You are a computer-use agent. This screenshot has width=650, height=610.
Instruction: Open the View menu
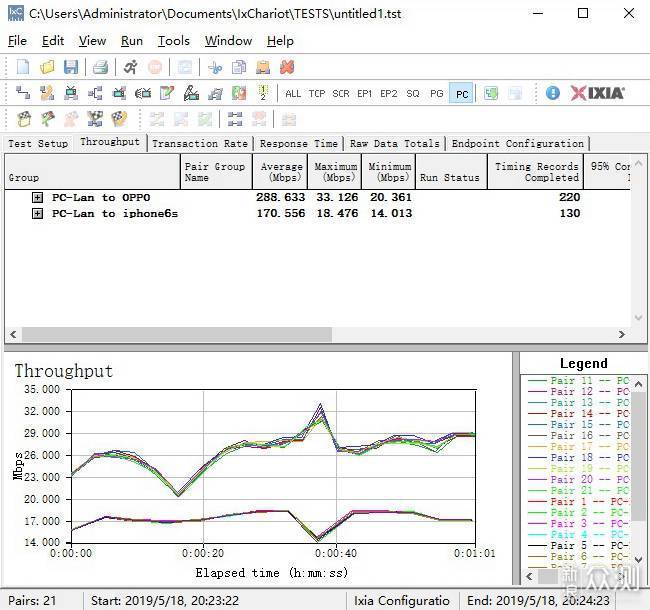click(92, 41)
